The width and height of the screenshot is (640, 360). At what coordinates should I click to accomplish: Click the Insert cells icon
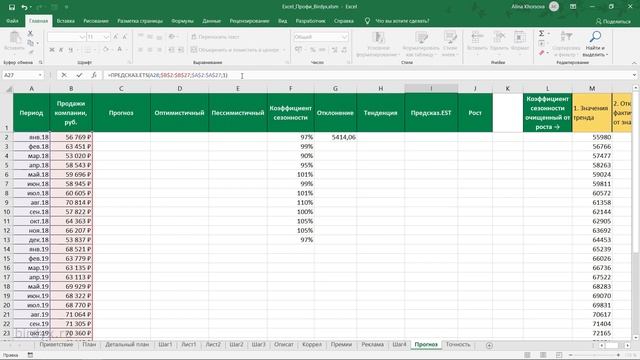(477, 38)
